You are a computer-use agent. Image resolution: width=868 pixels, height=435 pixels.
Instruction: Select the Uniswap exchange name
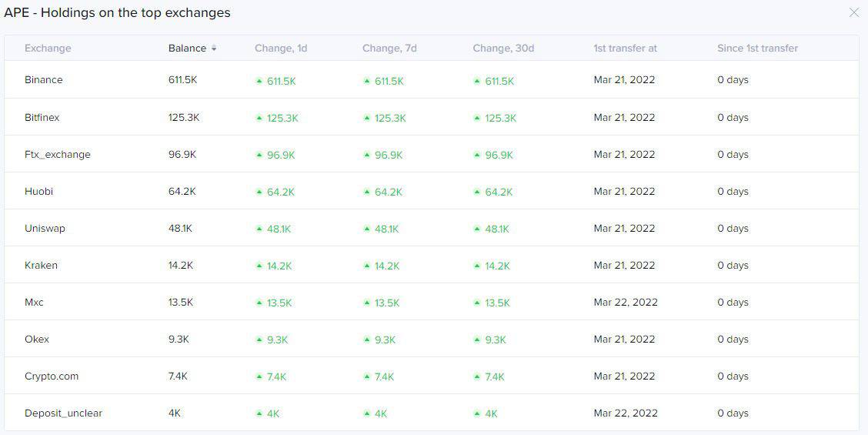45,229
